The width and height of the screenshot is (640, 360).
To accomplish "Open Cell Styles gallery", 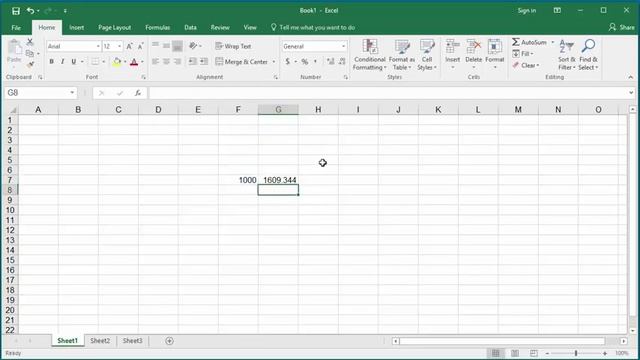I will click(427, 55).
